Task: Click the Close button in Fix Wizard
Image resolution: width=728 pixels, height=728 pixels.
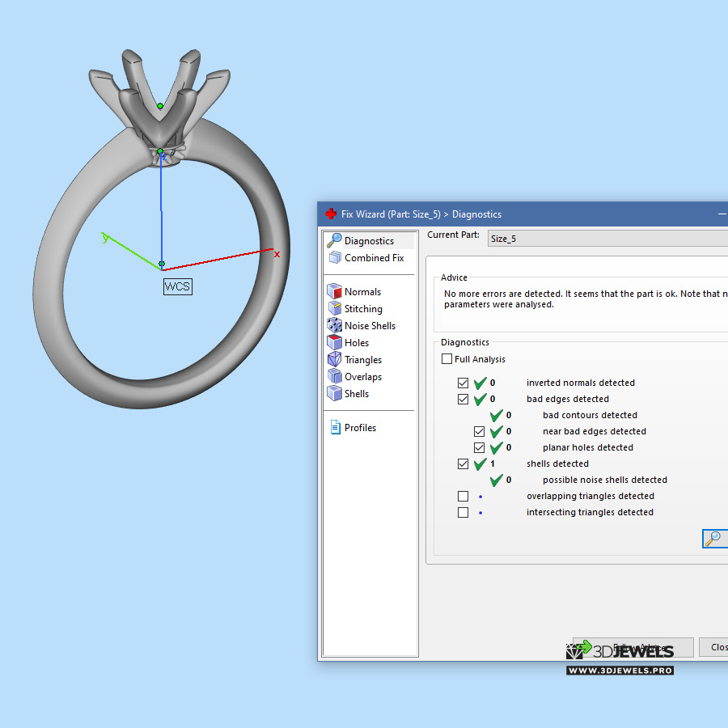Action: (713, 647)
